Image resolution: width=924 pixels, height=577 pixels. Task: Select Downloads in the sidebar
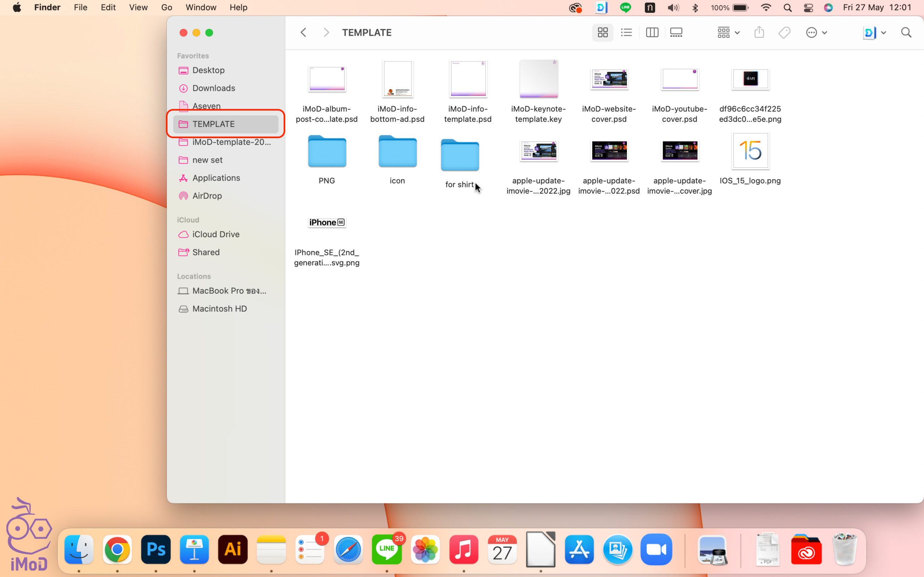(213, 88)
